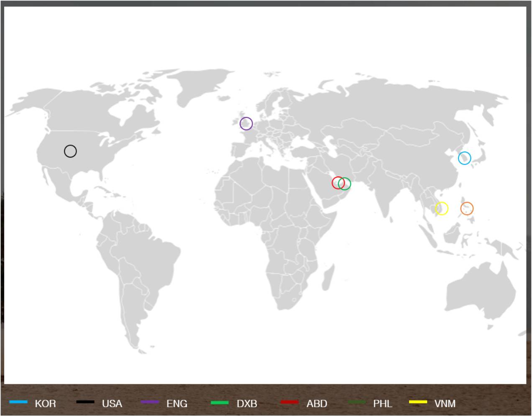
Task: Click the blue circle marker over Korea
Action: [x=464, y=158]
